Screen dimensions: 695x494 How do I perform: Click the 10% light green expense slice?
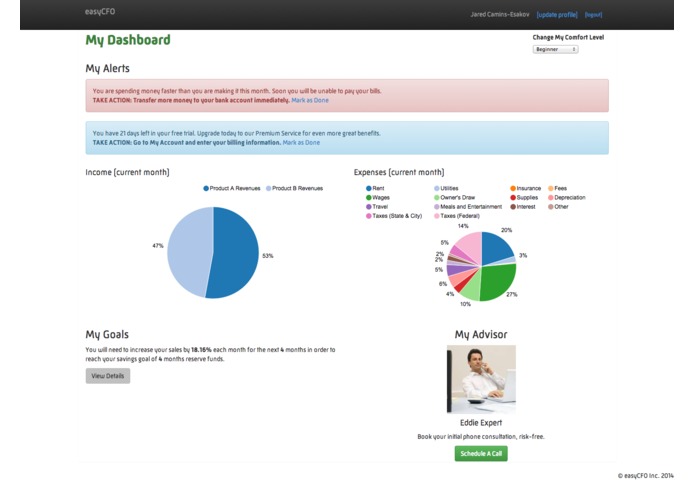click(472, 286)
